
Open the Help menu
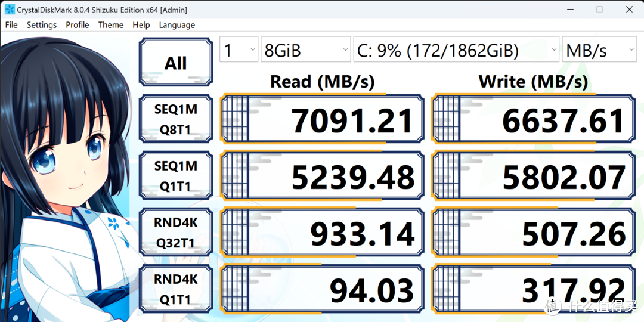click(141, 25)
